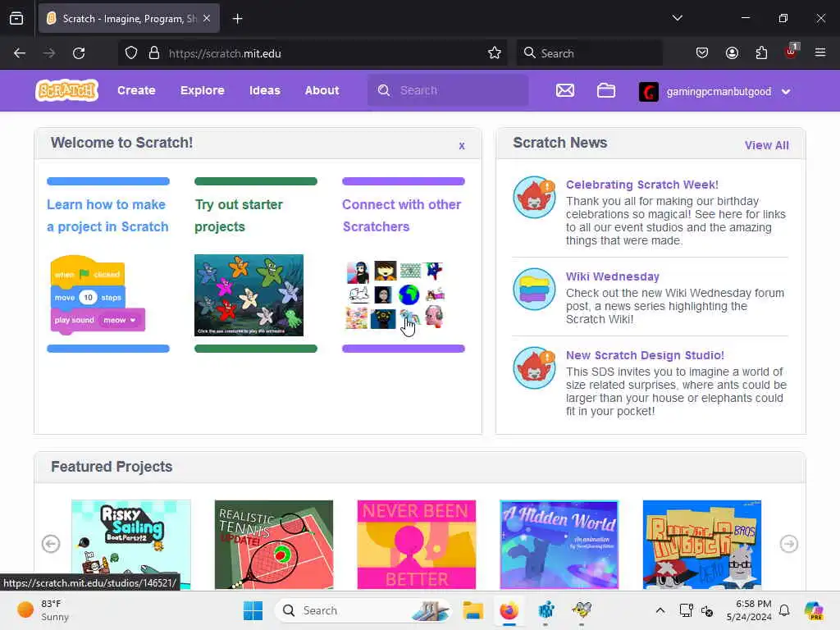Close the Scratch browser tab
Viewport: 840px width, 630px height.
point(207,18)
